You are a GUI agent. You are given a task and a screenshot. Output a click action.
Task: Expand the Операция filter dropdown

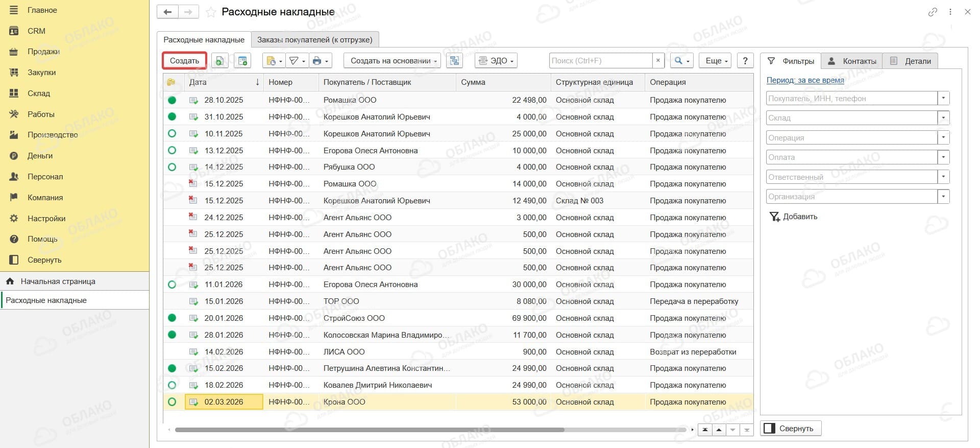(x=943, y=138)
